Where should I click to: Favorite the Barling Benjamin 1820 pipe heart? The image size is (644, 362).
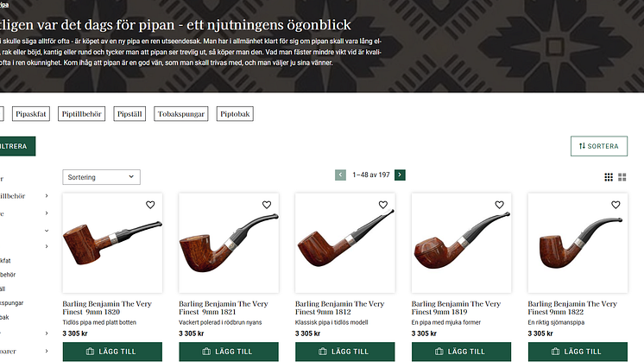150,205
